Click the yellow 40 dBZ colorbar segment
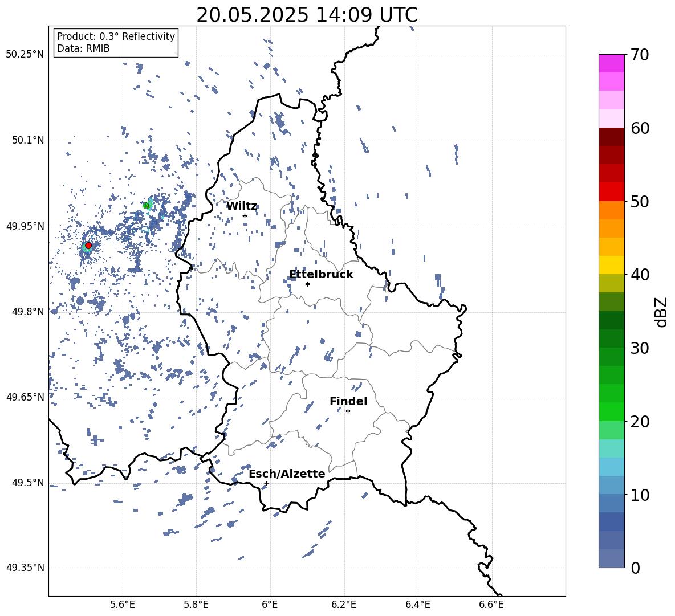675x616 pixels. point(612,265)
